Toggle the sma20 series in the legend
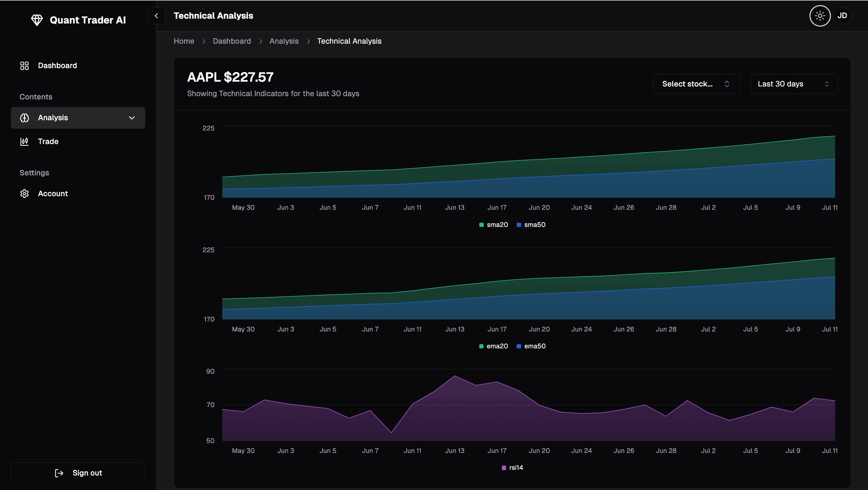 493,225
